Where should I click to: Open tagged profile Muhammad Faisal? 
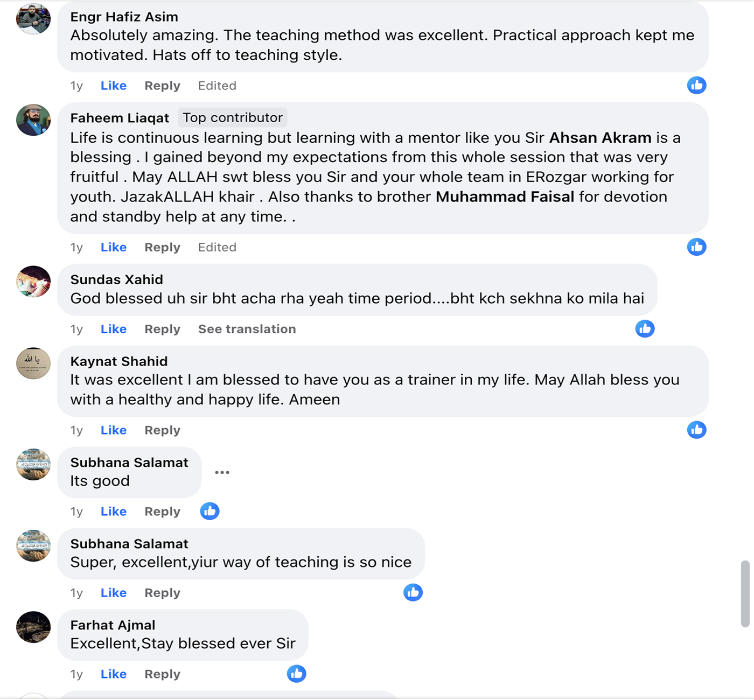(x=505, y=197)
